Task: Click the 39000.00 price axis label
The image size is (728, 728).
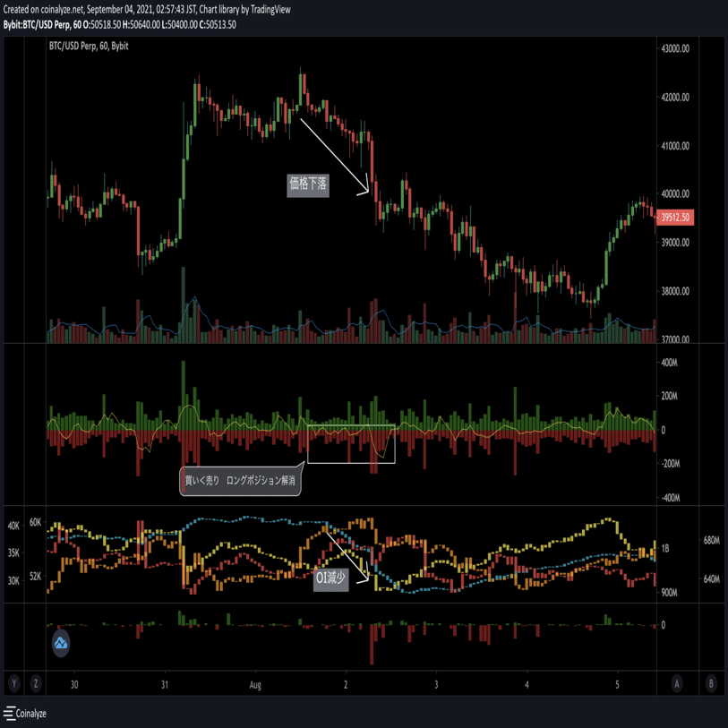Action: tap(675, 243)
